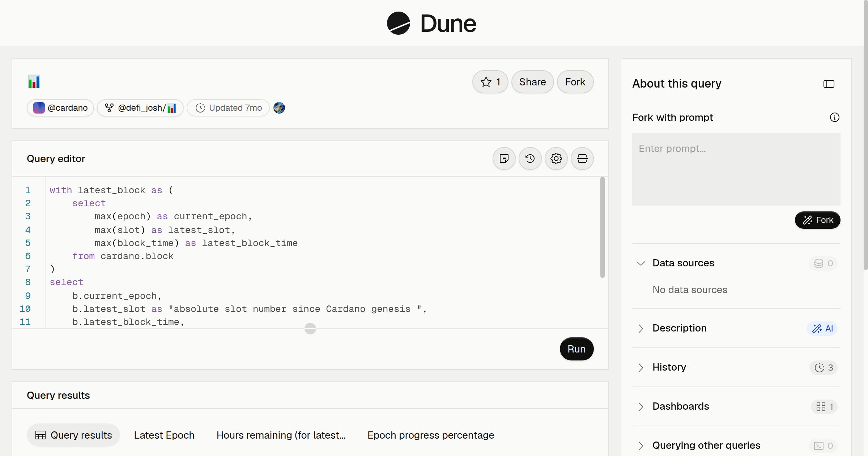The width and height of the screenshot is (868, 456).
Task: Click the History count badge
Action: (x=824, y=368)
